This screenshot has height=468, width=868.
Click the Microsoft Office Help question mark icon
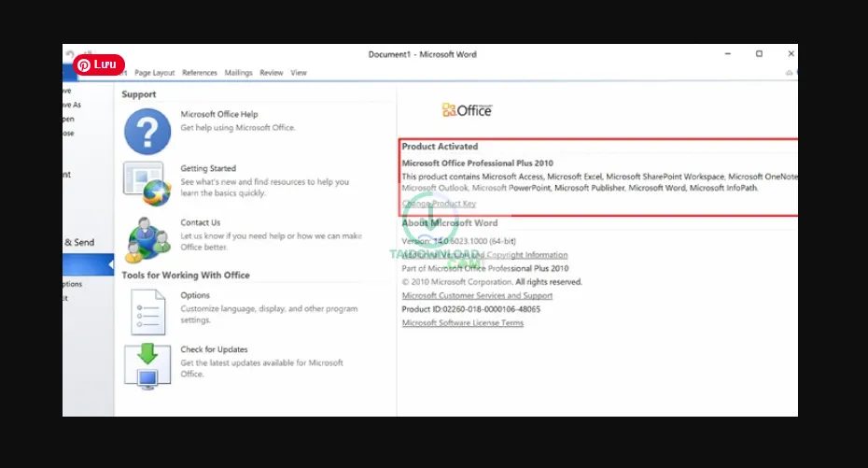pyautogui.click(x=147, y=131)
